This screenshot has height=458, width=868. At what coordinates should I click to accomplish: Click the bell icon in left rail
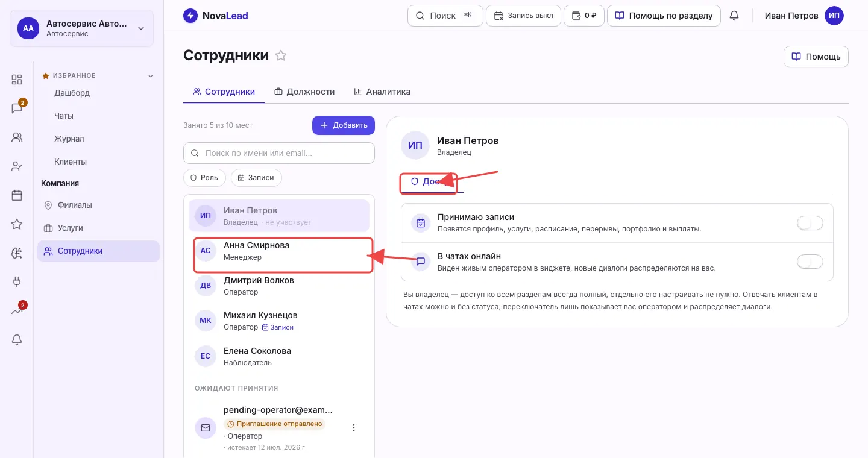tap(17, 340)
